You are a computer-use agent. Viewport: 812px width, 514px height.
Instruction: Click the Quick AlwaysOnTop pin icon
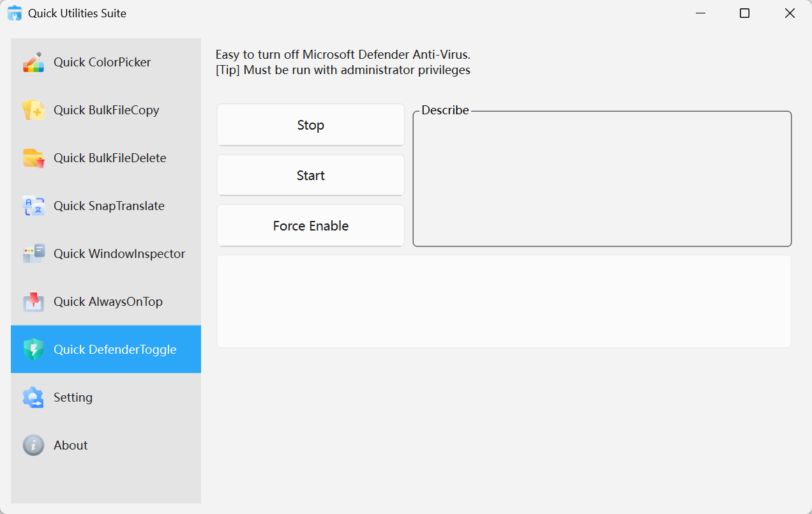[x=33, y=301]
